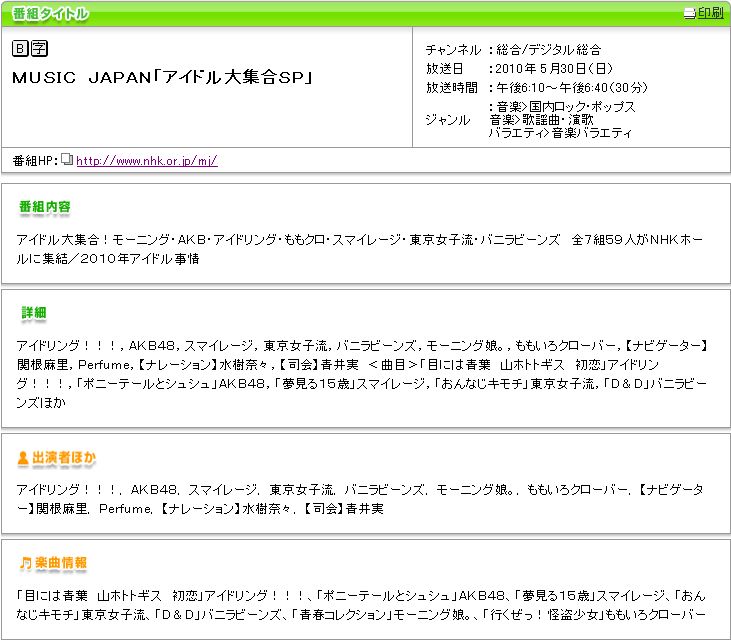Click the 放送日 label
Viewport: 731px width, 640px height.
pos(444,69)
